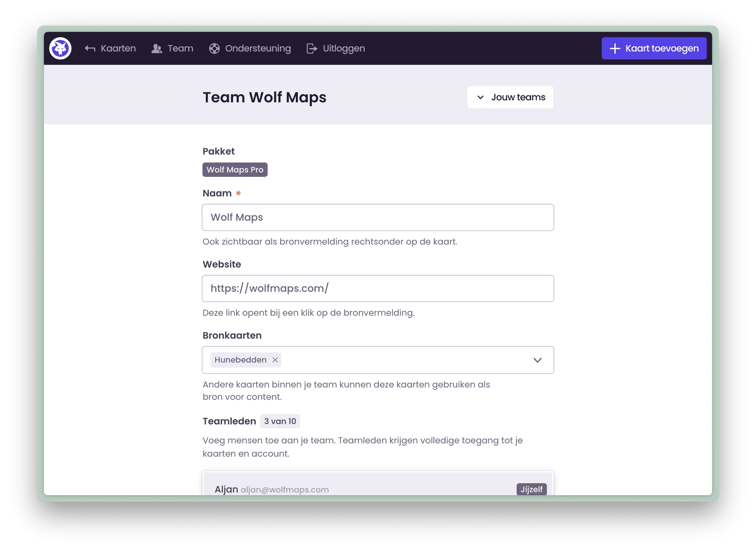
Task: Click the Jijzelf badge next to Aljan
Action: [x=531, y=489]
